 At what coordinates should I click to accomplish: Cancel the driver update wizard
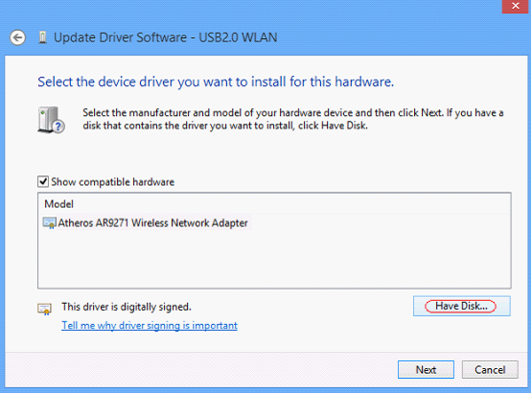[x=490, y=369]
